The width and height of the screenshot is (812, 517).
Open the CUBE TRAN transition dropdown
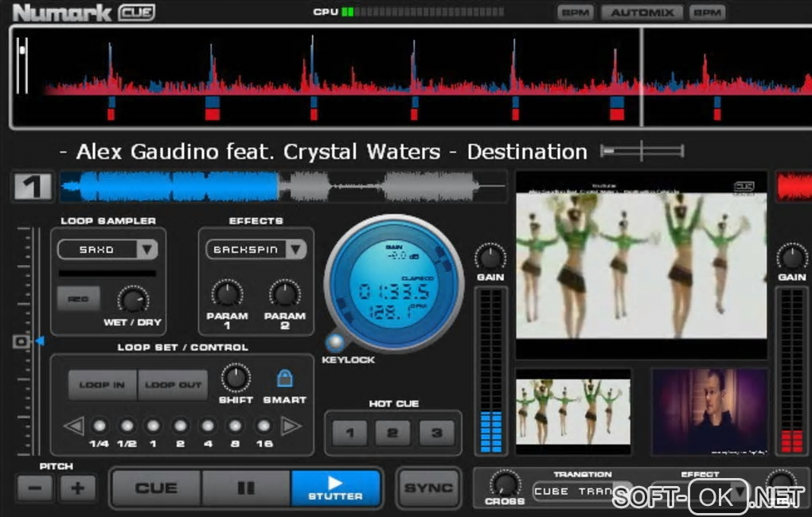point(583,491)
